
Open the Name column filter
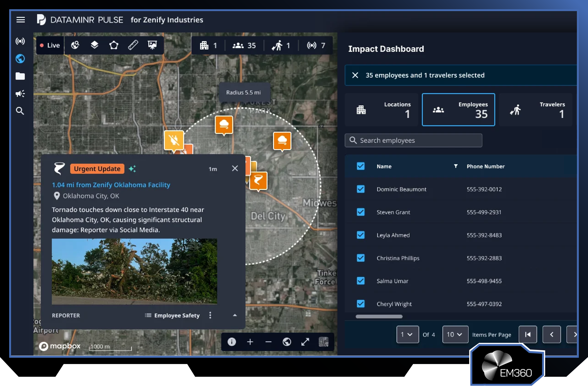click(x=456, y=166)
